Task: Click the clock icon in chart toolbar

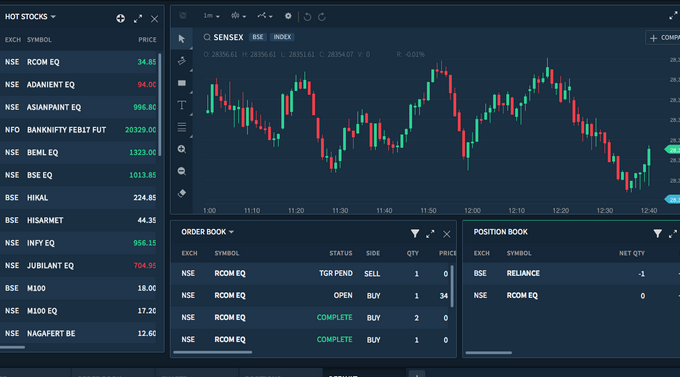Action: click(183, 16)
